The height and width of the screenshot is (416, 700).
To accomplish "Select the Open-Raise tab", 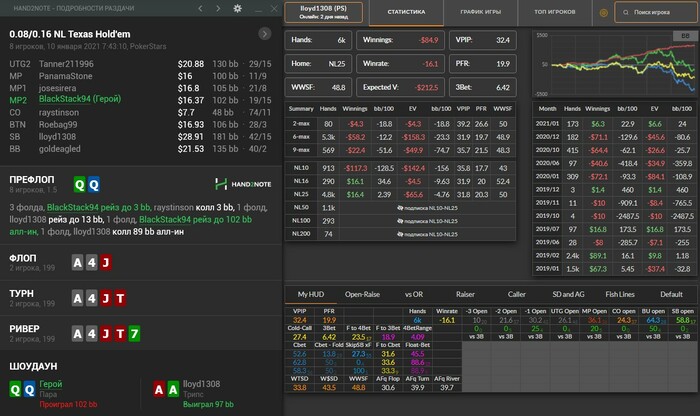I will tap(362, 294).
